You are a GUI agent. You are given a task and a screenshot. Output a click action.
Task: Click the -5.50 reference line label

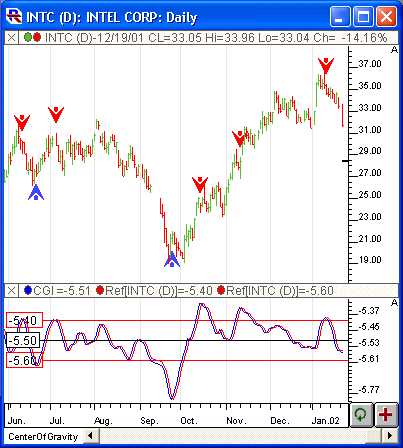tap(23, 341)
